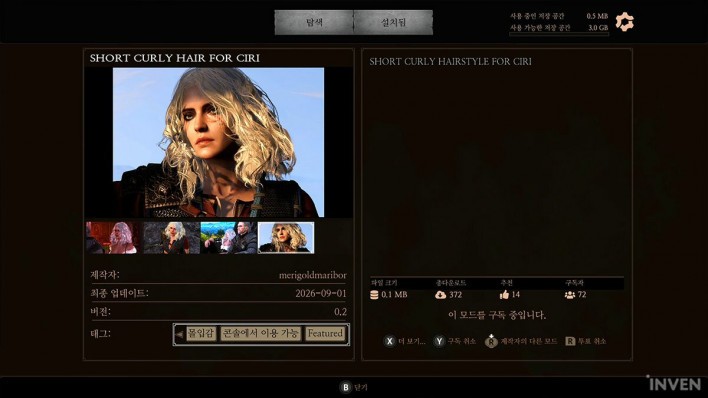This screenshot has width=708, height=398.
Task: Click the 이 모드를 구독 중입니다 status text
Action: [497, 315]
